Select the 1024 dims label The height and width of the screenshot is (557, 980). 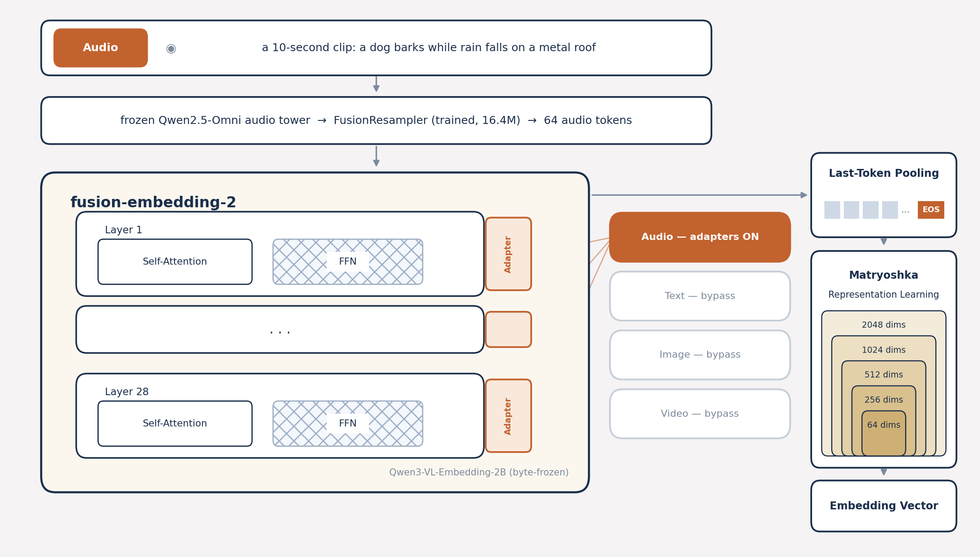point(884,350)
